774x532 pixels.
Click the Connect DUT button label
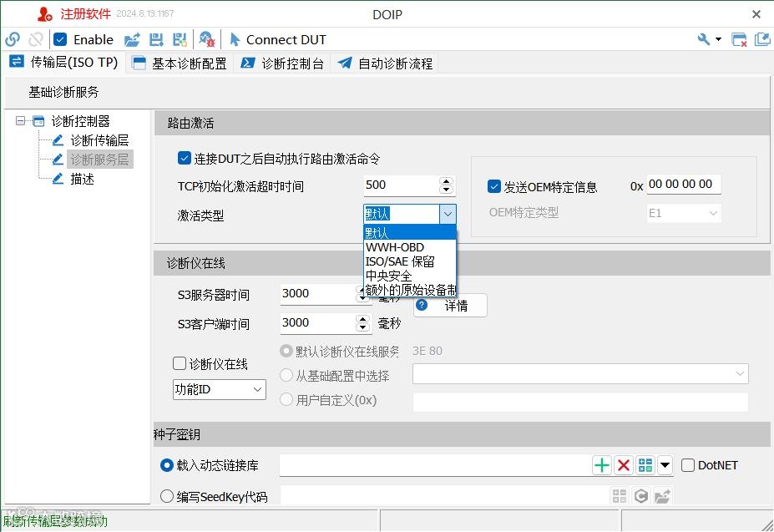point(286,39)
